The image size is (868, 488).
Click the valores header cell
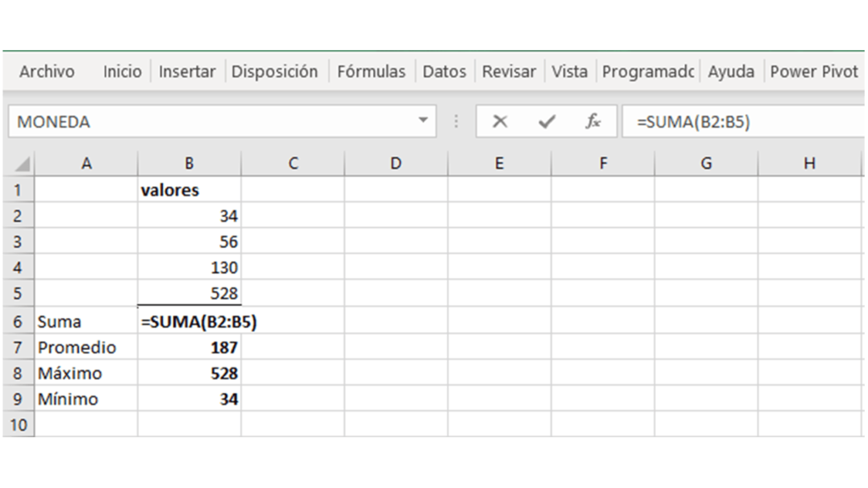pos(190,190)
